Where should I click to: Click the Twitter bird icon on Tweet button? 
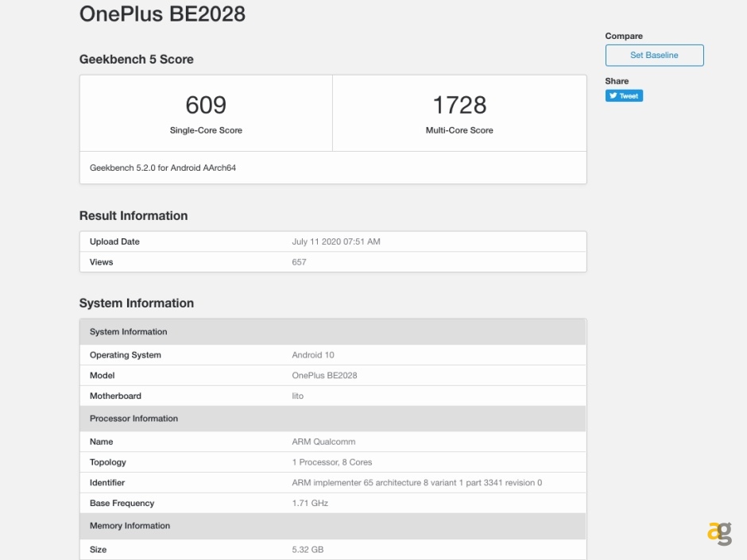pyautogui.click(x=613, y=95)
